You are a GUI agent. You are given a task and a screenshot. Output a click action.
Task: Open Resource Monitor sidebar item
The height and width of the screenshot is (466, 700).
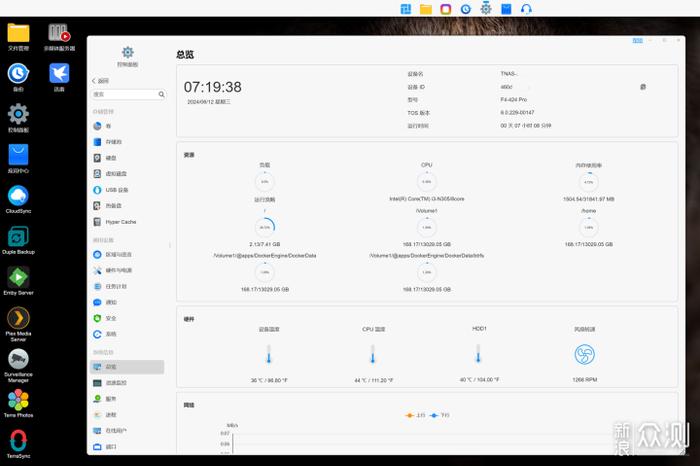pos(128,383)
